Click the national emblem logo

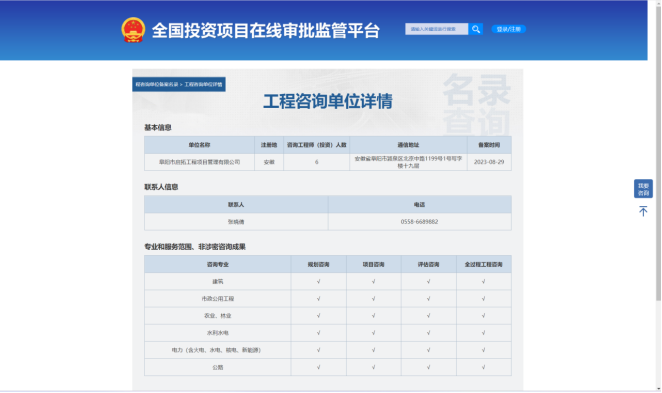click(133, 30)
